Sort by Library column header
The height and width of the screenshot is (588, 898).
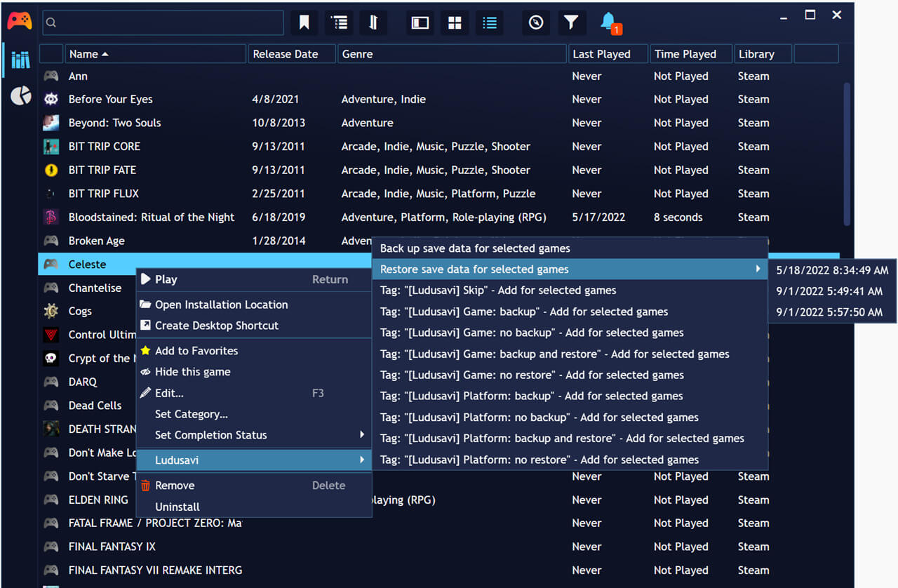click(x=763, y=53)
